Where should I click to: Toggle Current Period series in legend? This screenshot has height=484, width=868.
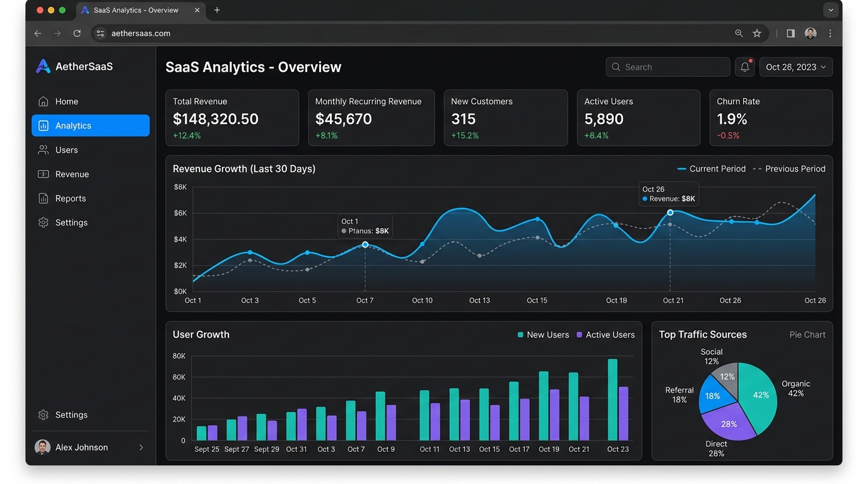point(712,169)
